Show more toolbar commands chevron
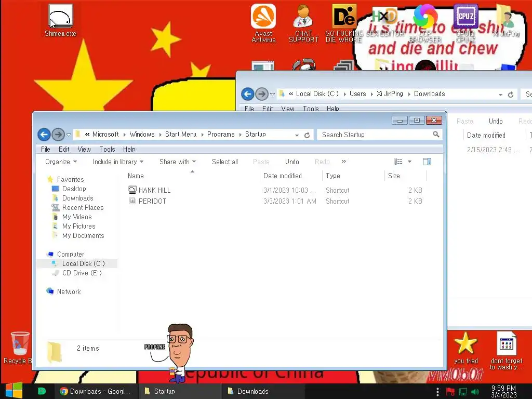The height and width of the screenshot is (399, 532). click(x=344, y=162)
